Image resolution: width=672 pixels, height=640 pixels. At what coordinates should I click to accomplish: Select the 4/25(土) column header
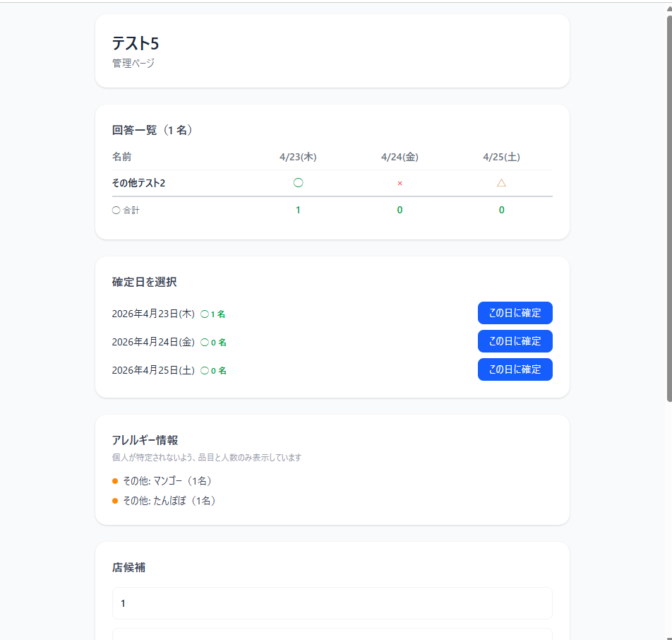[x=501, y=157]
